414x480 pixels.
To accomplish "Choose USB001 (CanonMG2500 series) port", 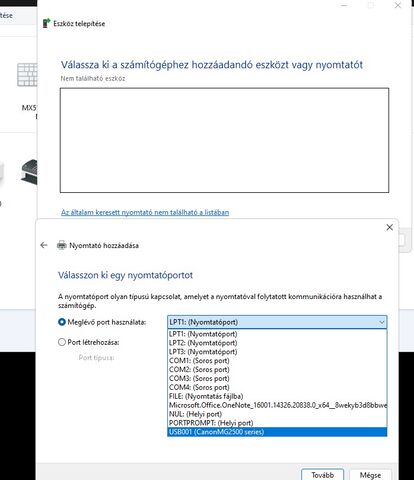I will point(277,432).
